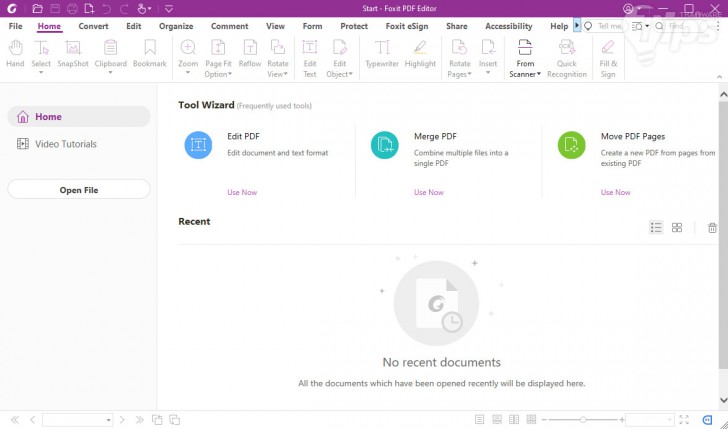Expand the Clipboard dropdown
The height and width of the screenshot is (429, 728).
click(110, 72)
